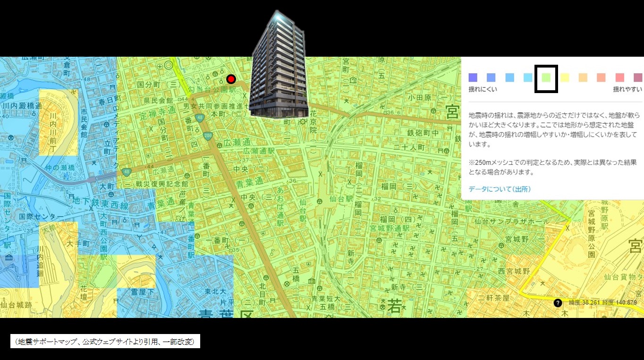Click the 広瀬通駅 station label
The width and height of the screenshot is (644, 360).
coord(259,151)
